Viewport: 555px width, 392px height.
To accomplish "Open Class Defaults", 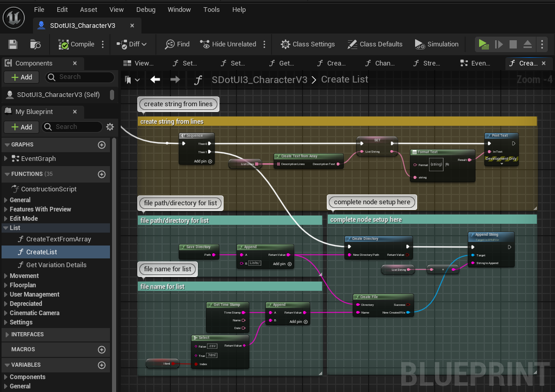I will point(375,44).
